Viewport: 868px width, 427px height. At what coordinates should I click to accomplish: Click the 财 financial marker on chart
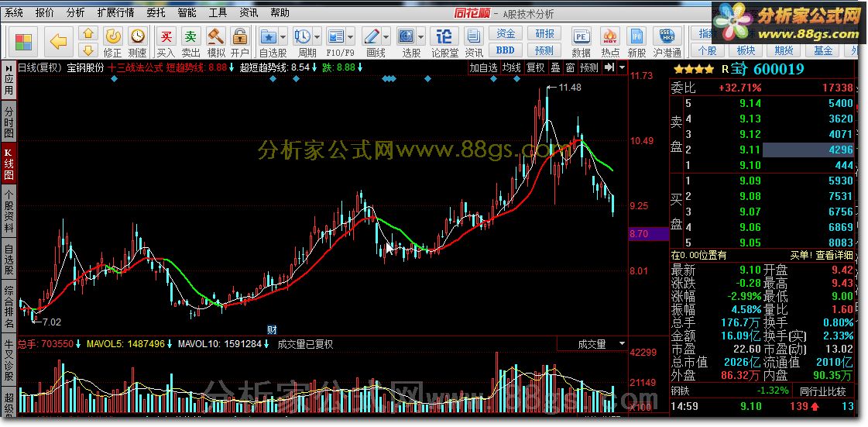tap(272, 329)
